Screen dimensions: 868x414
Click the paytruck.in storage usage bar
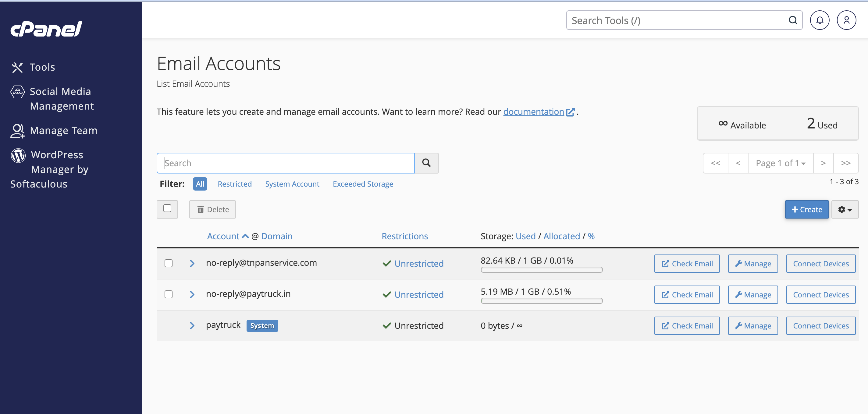click(x=541, y=301)
